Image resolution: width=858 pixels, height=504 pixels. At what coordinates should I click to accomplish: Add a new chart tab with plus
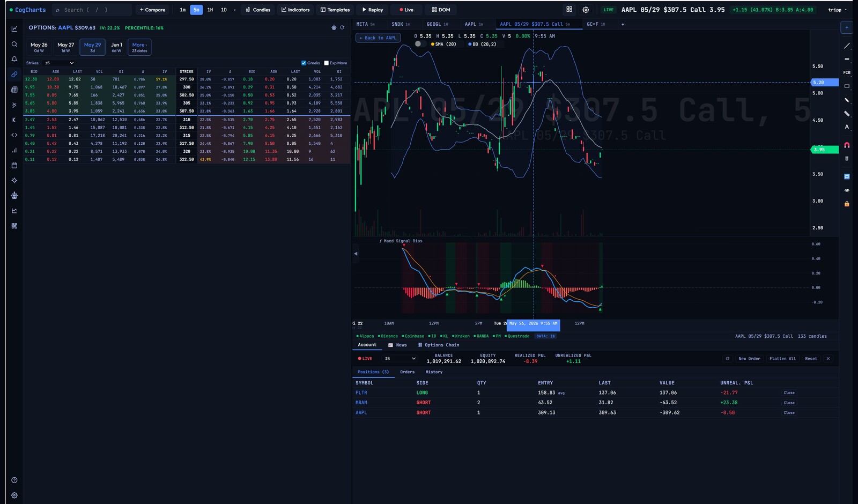click(623, 24)
